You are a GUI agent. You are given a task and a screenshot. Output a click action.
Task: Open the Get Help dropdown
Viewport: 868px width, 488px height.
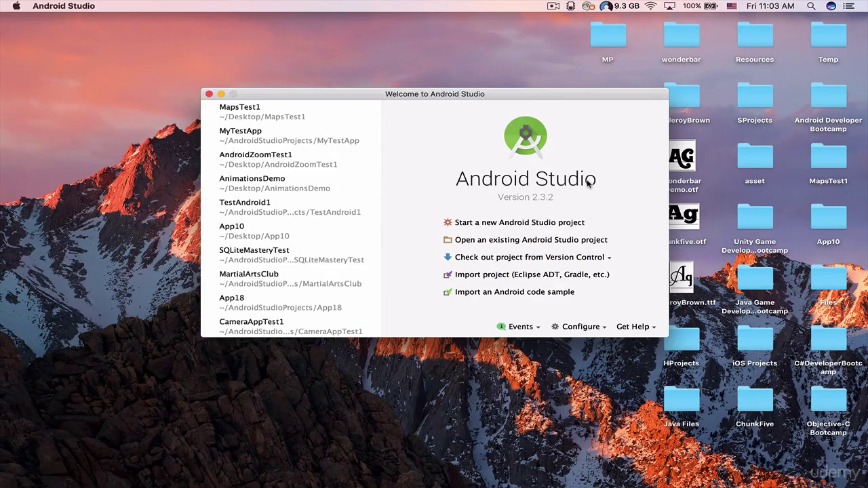point(636,327)
